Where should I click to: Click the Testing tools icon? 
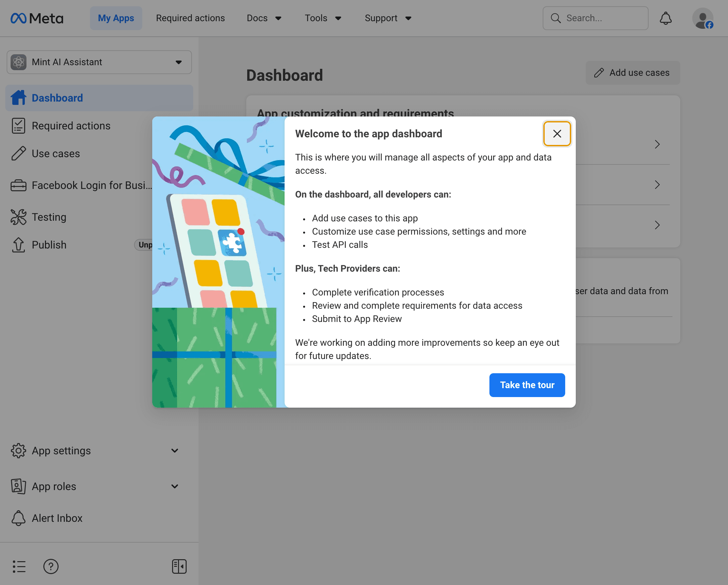19,217
